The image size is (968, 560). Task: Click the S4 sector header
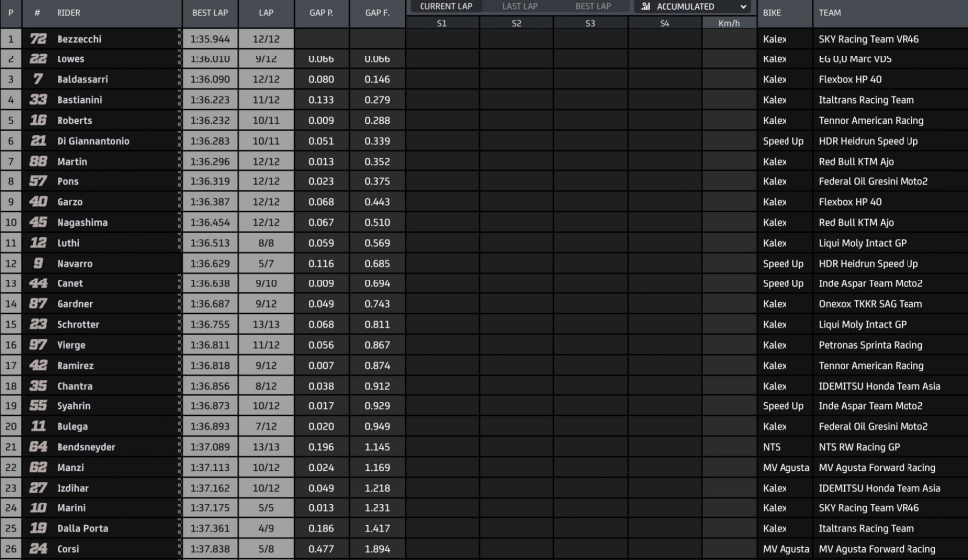pos(665,23)
